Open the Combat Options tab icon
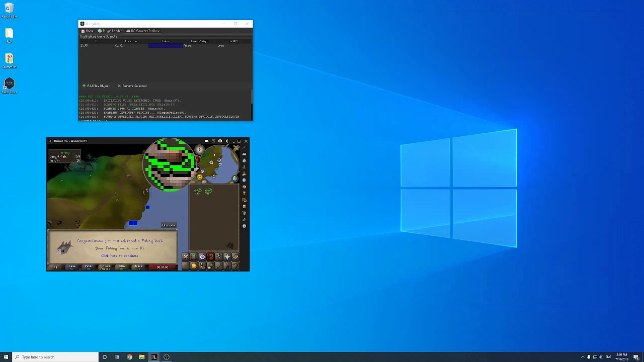The image size is (644, 362). point(186,256)
